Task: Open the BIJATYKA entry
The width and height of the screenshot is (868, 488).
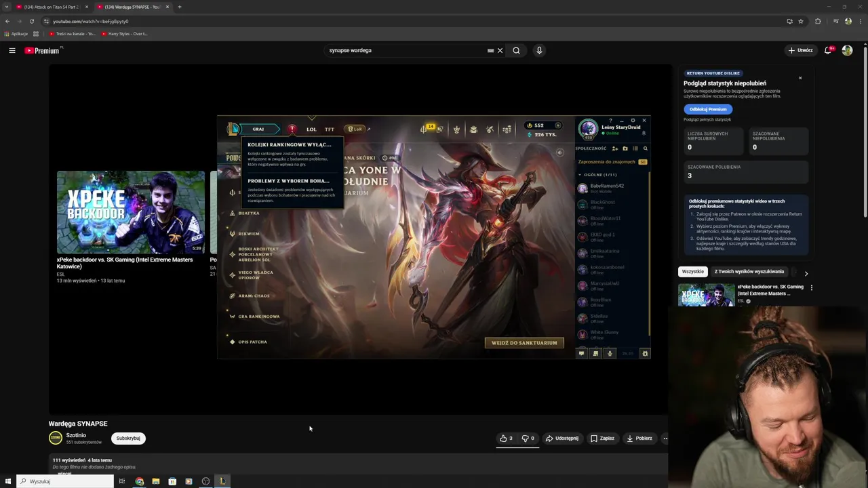Action: coord(248,213)
